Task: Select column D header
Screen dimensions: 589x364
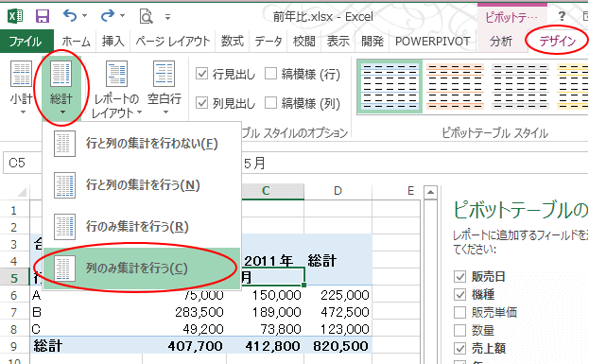Action: [338, 191]
